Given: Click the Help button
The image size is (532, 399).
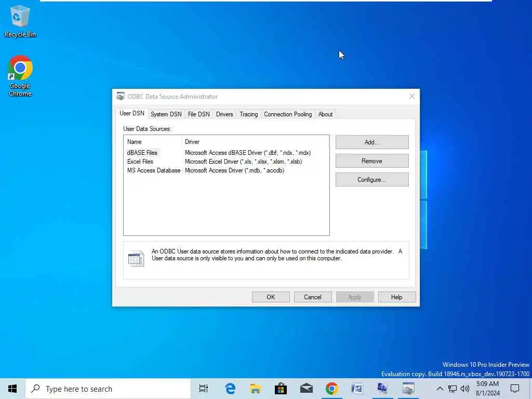Looking at the screenshot, I should click(x=397, y=297).
